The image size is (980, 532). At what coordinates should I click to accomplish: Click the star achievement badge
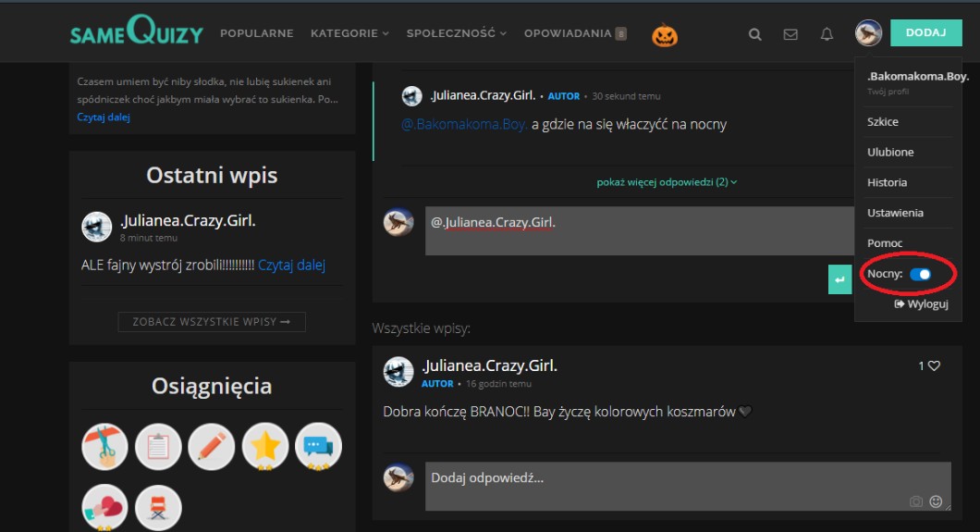tap(265, 447)
